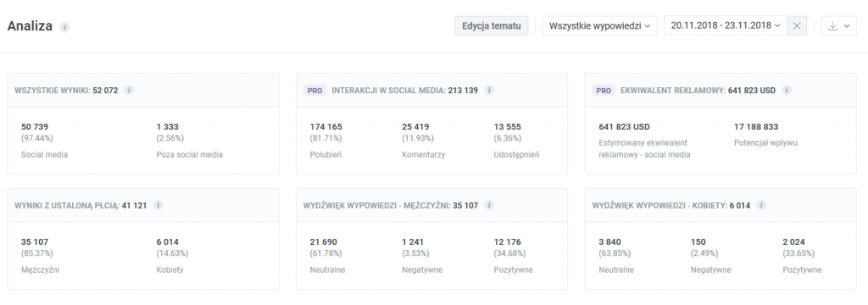Click info icon next to Analiza title
868x305 pixels.
pos(64,26)
